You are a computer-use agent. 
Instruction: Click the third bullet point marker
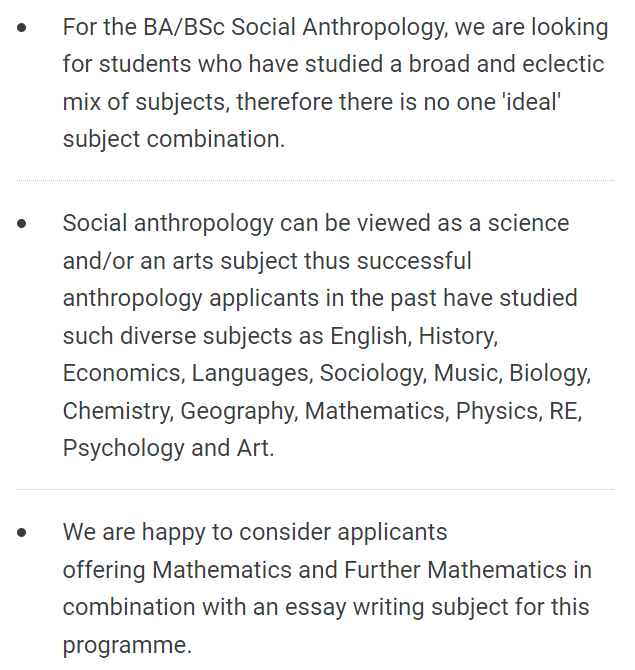tap(23, 533)
